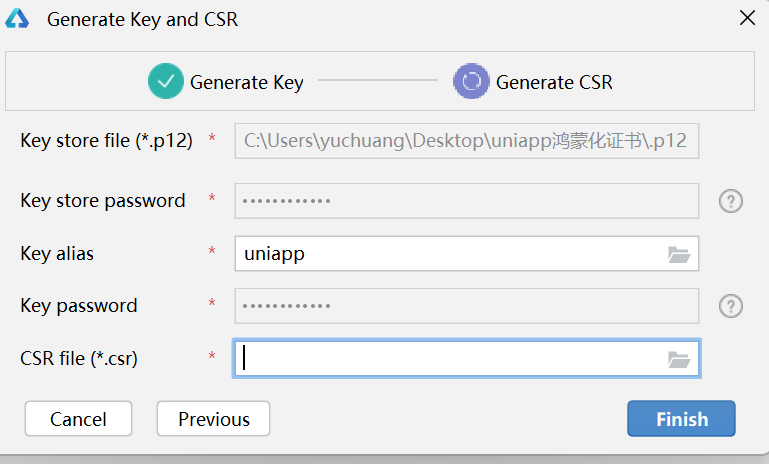The height and width of the screenshot is (464, 769).
Task: Click the Cancel button
Action: [x=78, y=418]
